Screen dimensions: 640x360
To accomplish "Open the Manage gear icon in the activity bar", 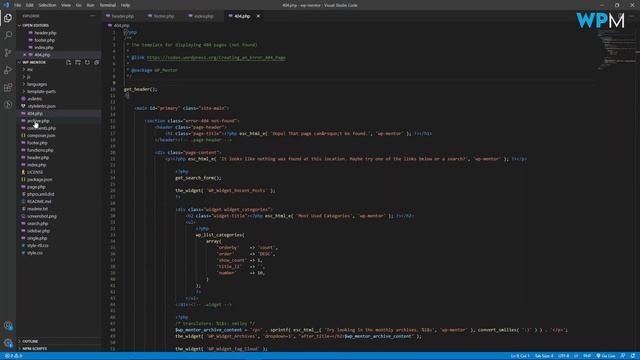I will 8,343.
